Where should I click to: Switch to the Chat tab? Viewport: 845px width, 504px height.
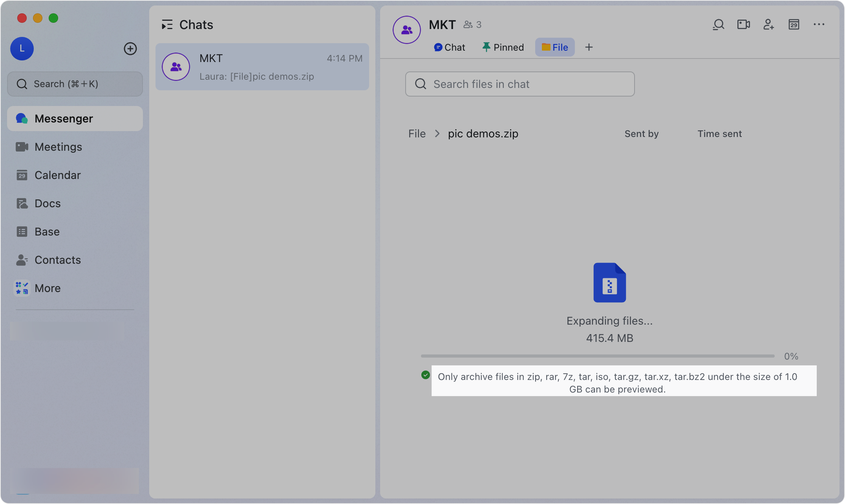coord(449,47)
